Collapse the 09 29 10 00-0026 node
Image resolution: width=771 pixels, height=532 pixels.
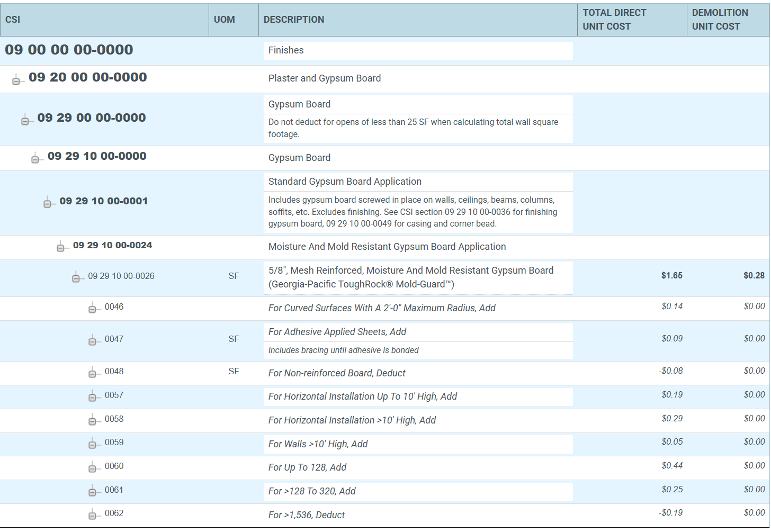coord(76,279)
